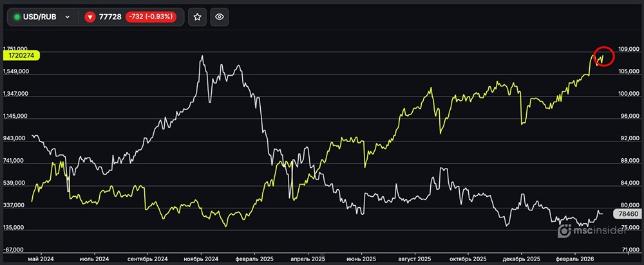Click the red circled point on the chart
The width and height of the screenshot is (644, 265).
click(603, 57)
